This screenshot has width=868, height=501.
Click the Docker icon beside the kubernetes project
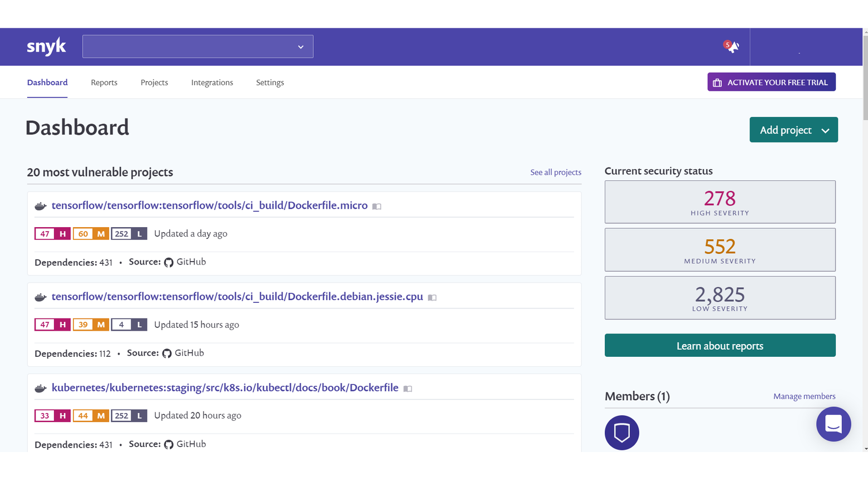pos(40,387)
